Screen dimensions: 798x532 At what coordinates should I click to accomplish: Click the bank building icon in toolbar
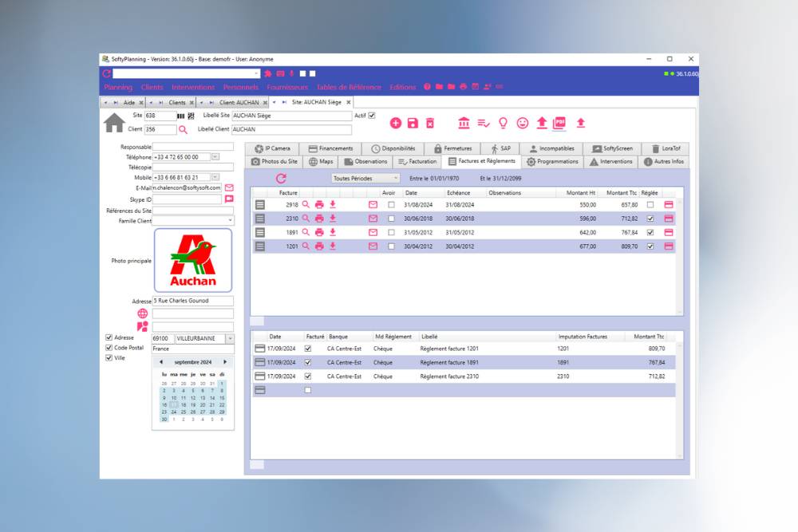[464, 123]
